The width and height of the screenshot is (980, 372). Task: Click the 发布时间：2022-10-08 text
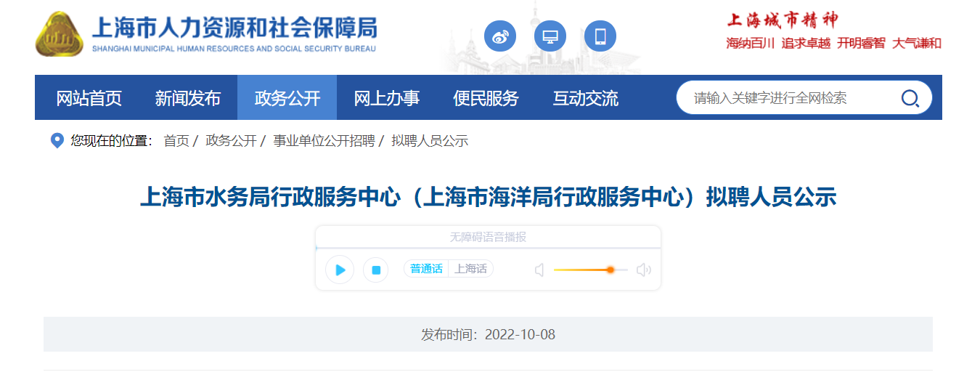click(x=488, y=335)
